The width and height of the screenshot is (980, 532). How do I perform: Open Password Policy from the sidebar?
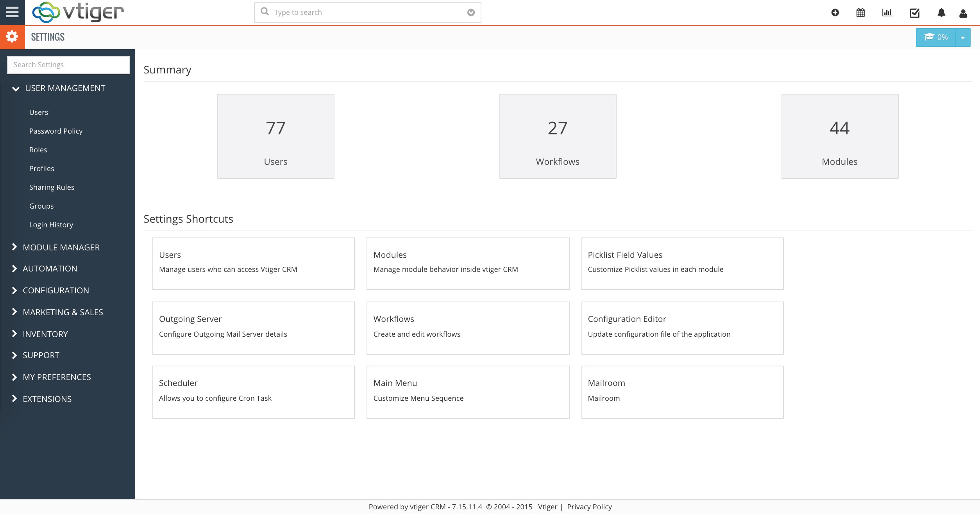[x=56, y=131]
